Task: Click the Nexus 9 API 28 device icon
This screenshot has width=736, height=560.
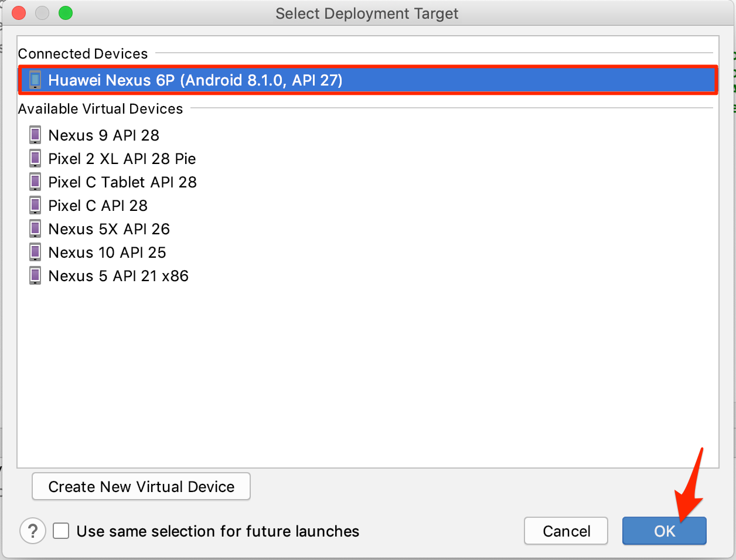Action: tap(35, 135)
